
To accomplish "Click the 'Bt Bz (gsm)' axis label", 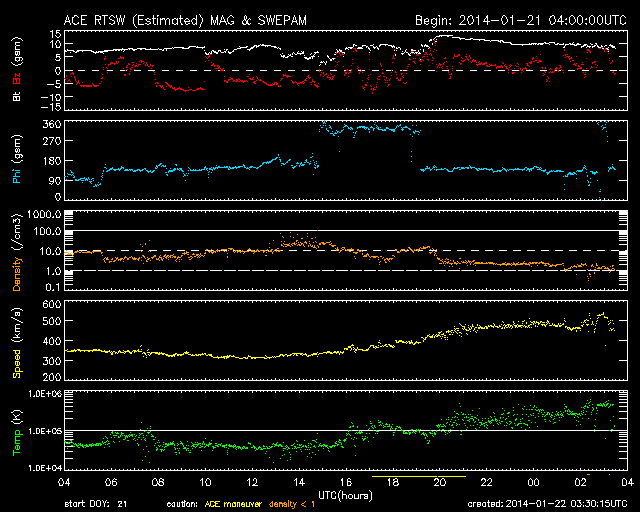I will 17,69.
